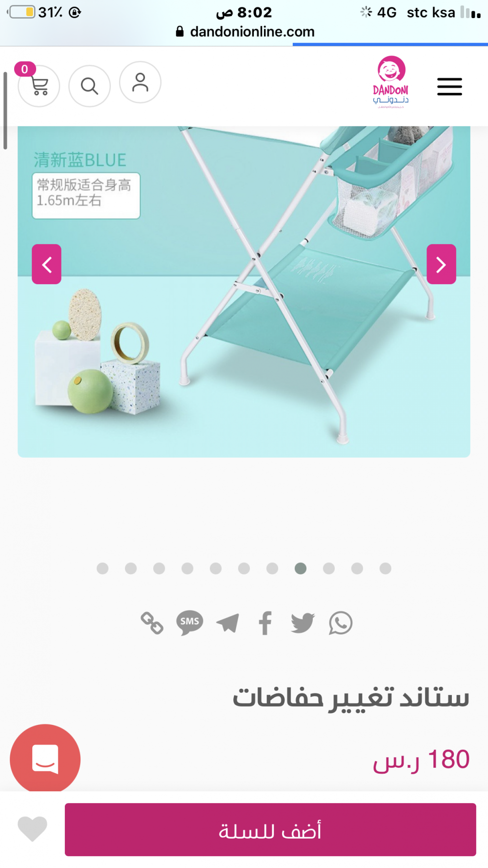Open the hamburger menu
Screen dimensions: 488x868
pyautogui.click(x=449, y=86)
